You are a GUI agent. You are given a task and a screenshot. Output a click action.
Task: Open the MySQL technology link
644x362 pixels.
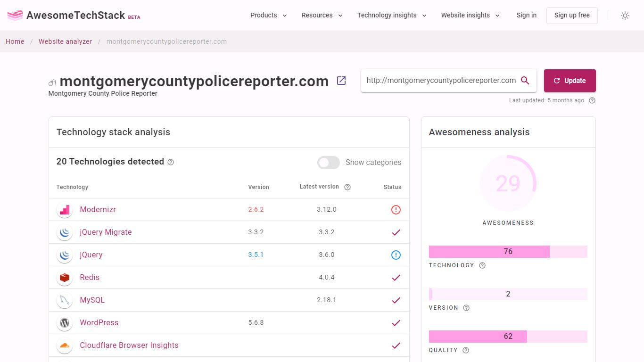click(92, 300)
